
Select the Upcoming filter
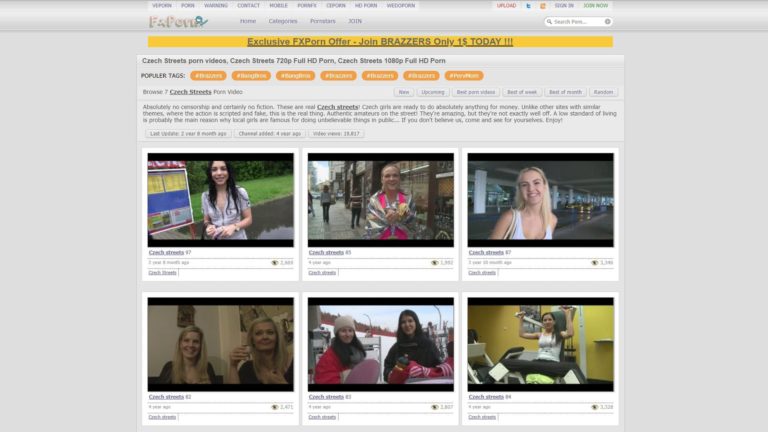pyautogui.click(x=433, y=92)
